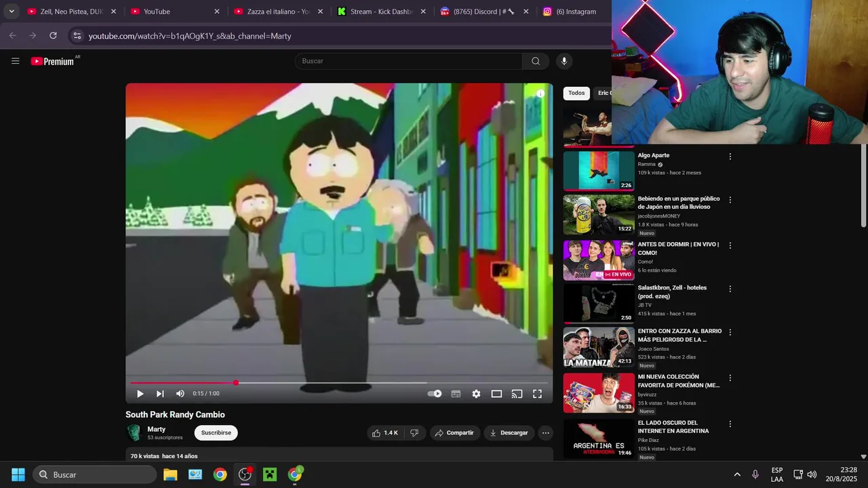Close the Zazza el italiano tab
Viewport: 868px width, 488px height.
tap(320, 12)
